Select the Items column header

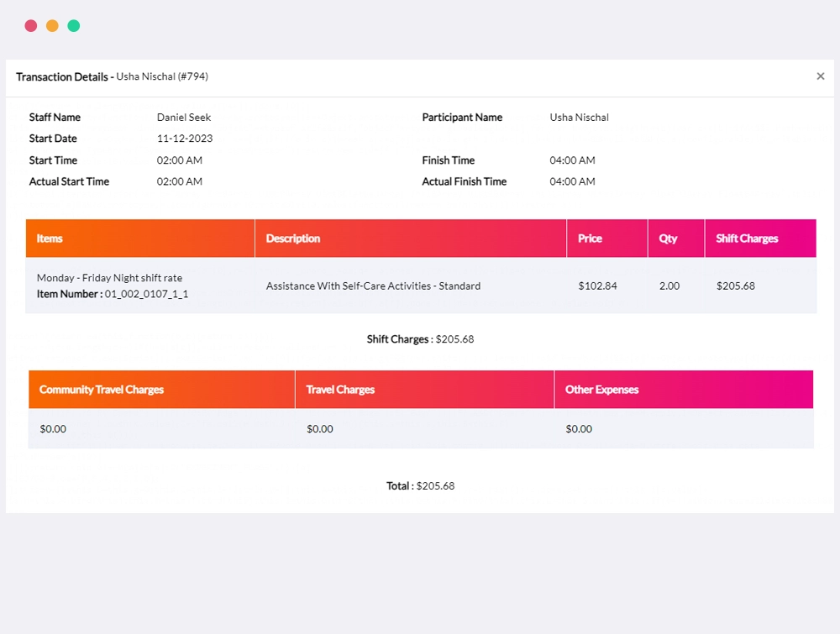140,238
